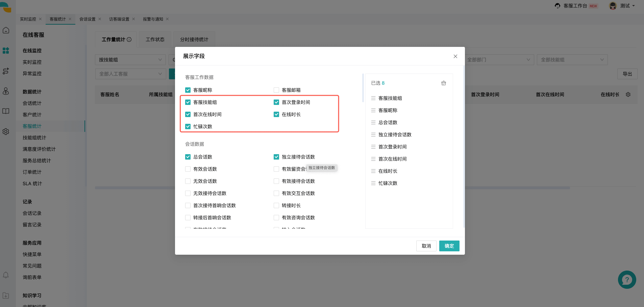Screen dimensions: 644x307
Task: Click the clear-selected trash icon
Action: pyautogui.click(x=444, y=83)
